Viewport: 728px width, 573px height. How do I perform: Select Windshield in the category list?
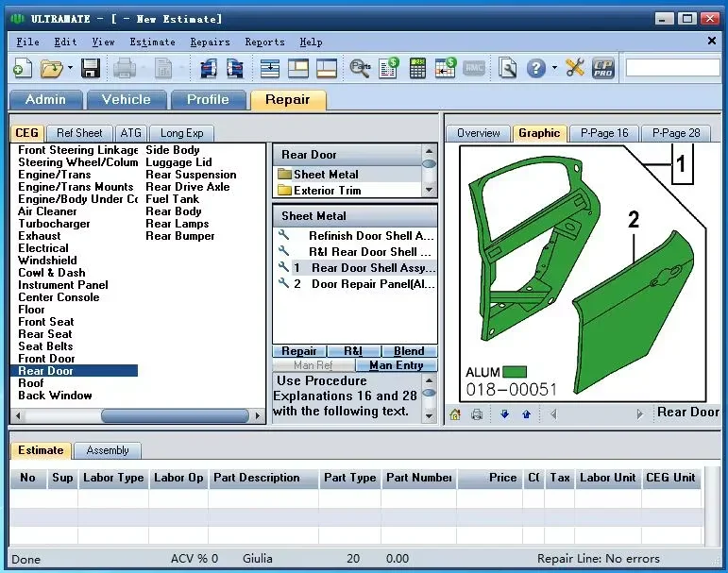tap(47, 261)
